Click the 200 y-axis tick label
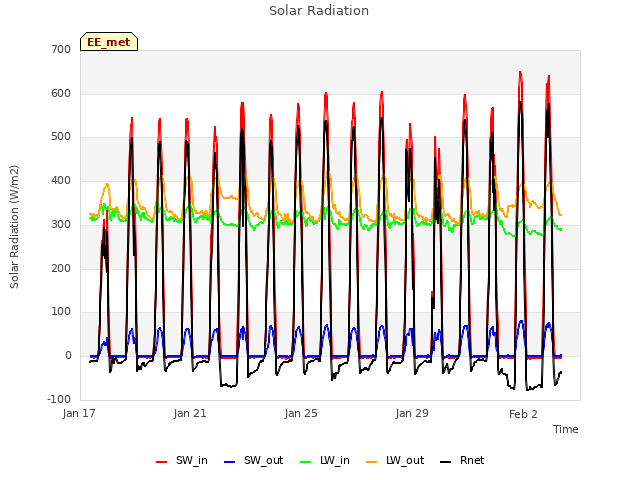Image resolution: width=640 pixels, height=480 pixels. coord(61,268)
